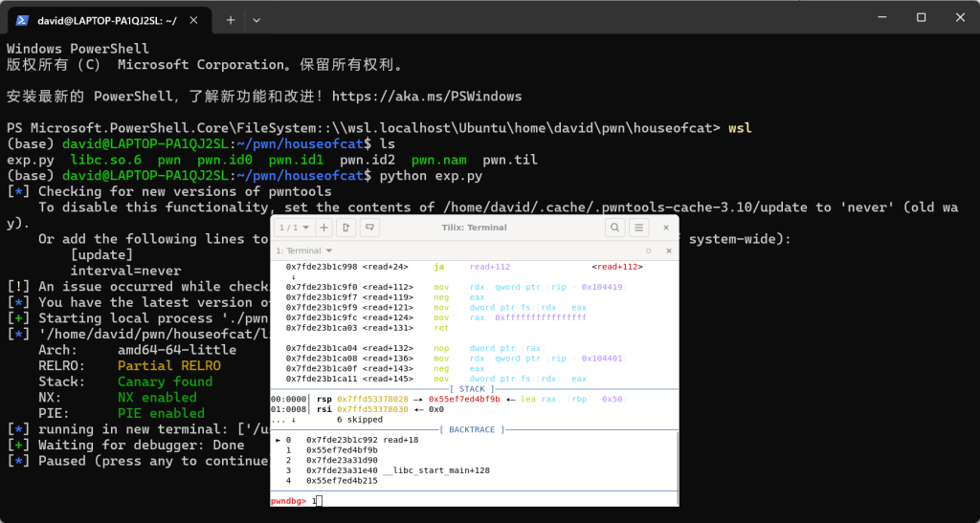Open the 1/1 session switcher dropdown
Image resolution: width=980 pixels, height=523 pixels.
tap(294, 228)
